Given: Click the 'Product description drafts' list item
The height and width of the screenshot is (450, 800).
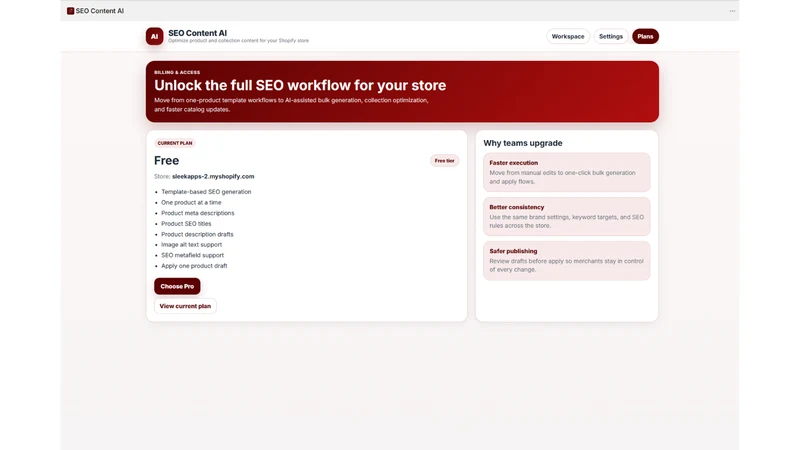Looking at the screenshot, I should click(197, 234).
